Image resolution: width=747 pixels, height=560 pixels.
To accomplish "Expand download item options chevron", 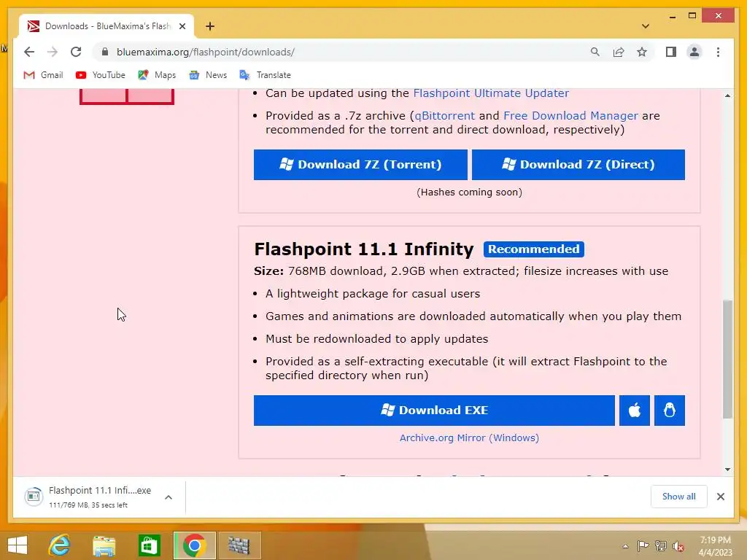I will click(169, 497).
